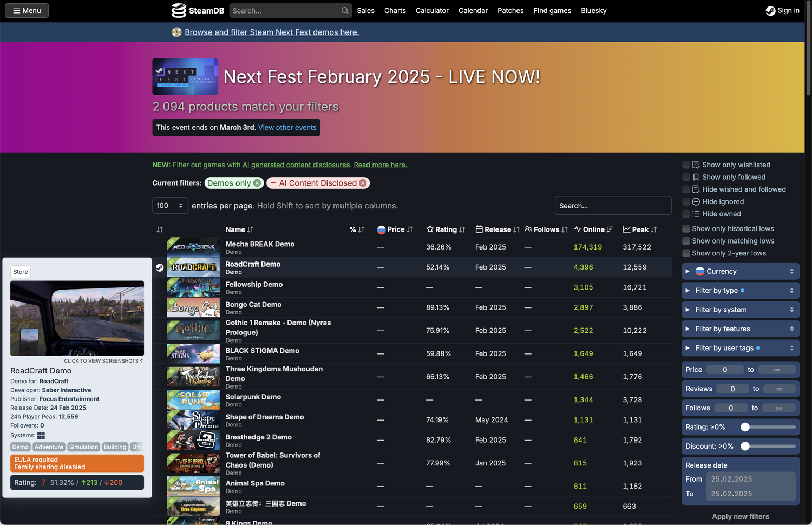Check Hide wished and followed
The image size is (812, 525).
click(686, 189)
